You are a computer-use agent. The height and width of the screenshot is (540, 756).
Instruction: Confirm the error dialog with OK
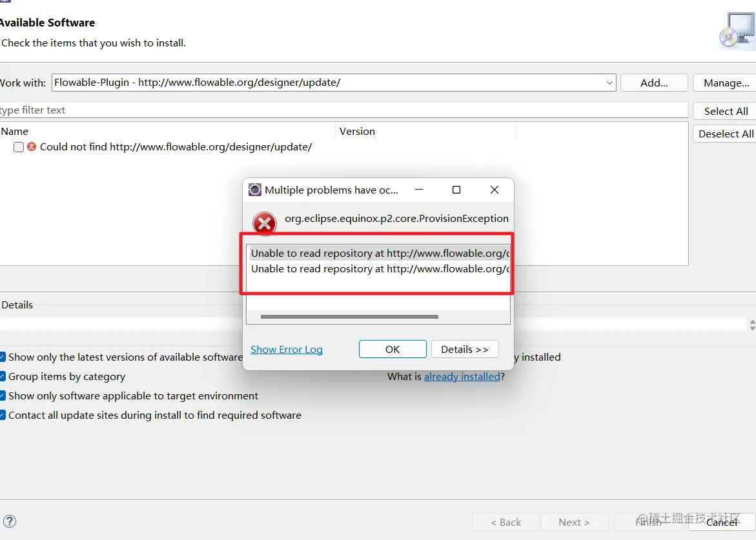393,349
